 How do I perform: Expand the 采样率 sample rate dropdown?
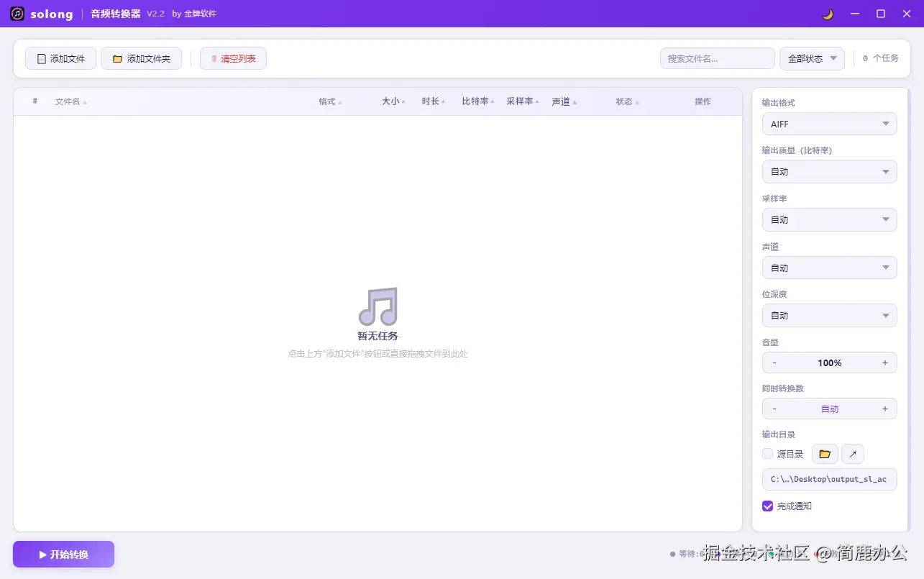pos(828,219)
